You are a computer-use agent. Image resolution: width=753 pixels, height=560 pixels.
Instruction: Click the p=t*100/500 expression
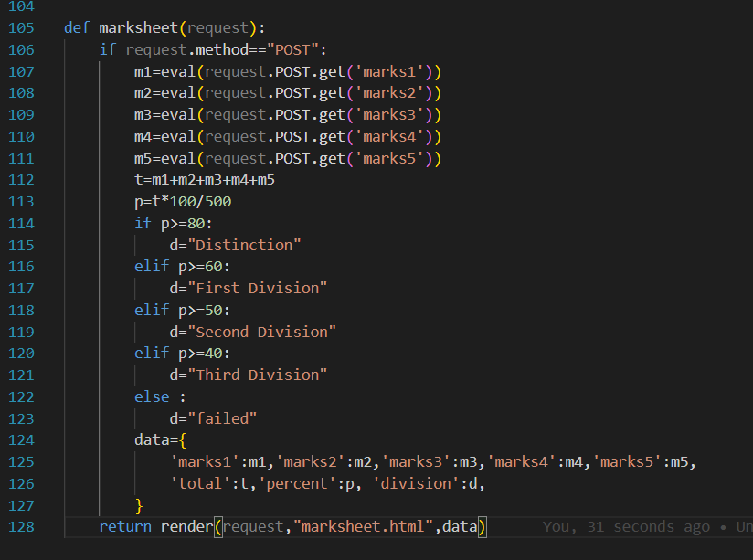[x=183, y=202]
